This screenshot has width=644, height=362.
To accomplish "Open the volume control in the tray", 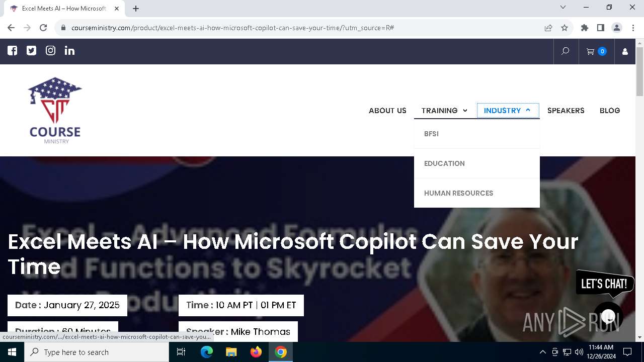I will (x=579, y=352).
